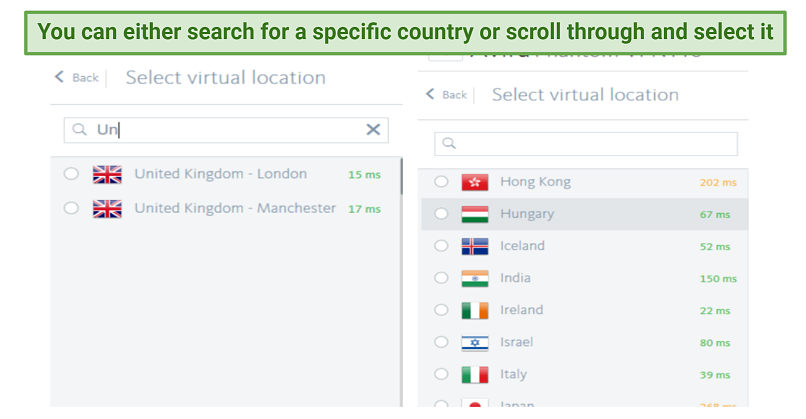Select the Hong Kong radio button
This screenshot has width=806, height=419.
pos(441,182)
